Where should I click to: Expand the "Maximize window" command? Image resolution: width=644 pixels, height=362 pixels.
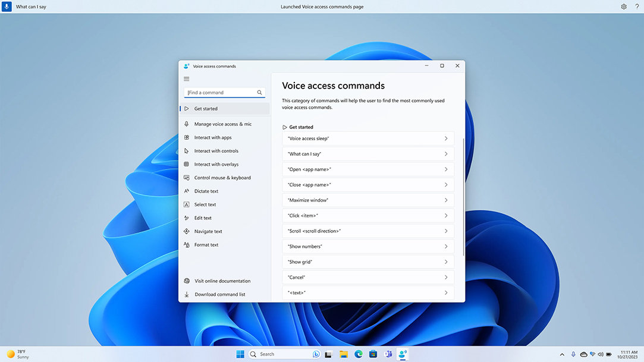pos(367,200)
